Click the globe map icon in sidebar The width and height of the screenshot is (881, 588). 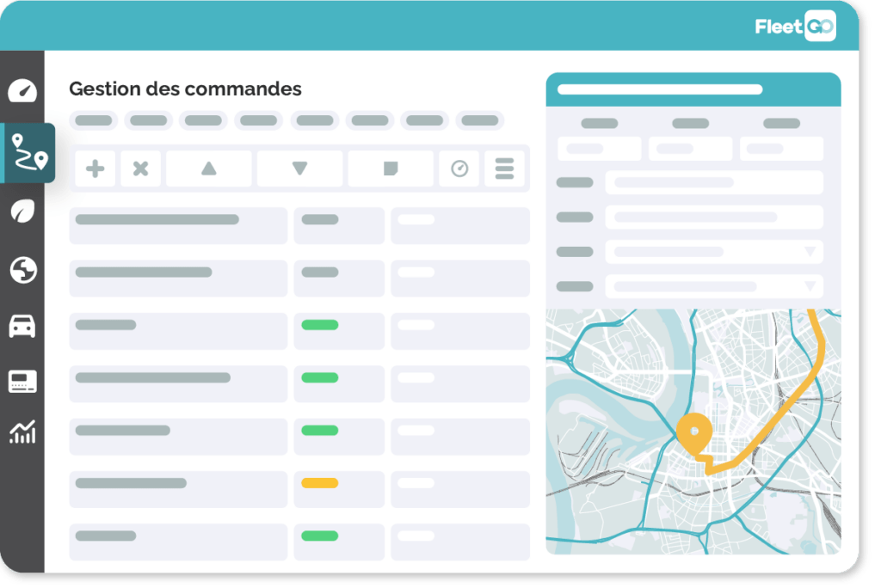[23, 270]
